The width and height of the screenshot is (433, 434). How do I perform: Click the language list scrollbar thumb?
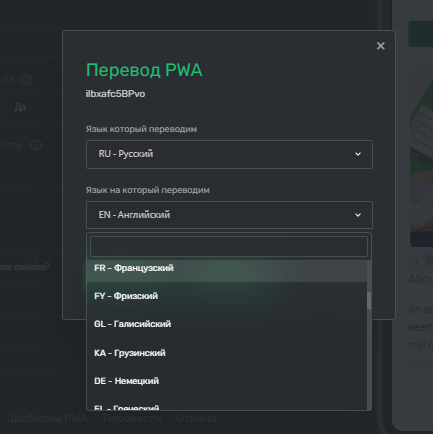[369, 301]
